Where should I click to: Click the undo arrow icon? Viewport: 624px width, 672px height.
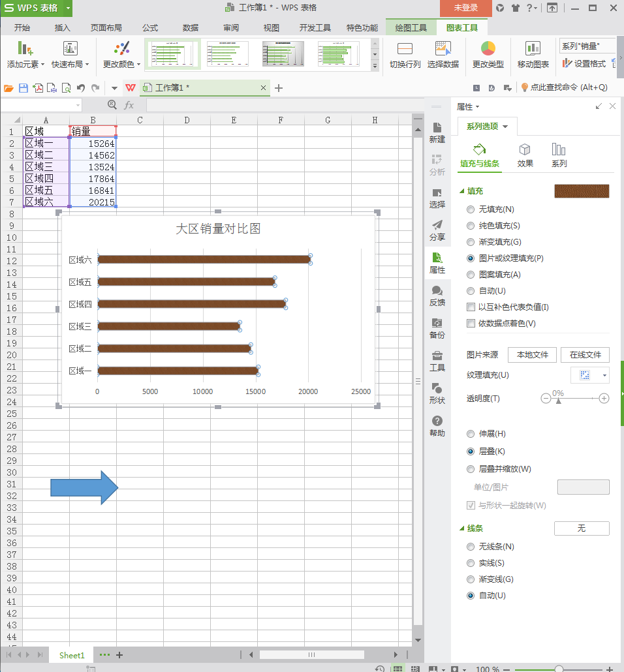pyautogui.click(x=81, y=88)
